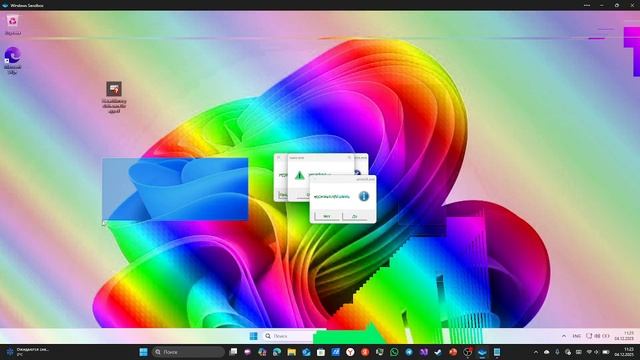Open WhatsApp in the host taskbar

coord(394,352)
